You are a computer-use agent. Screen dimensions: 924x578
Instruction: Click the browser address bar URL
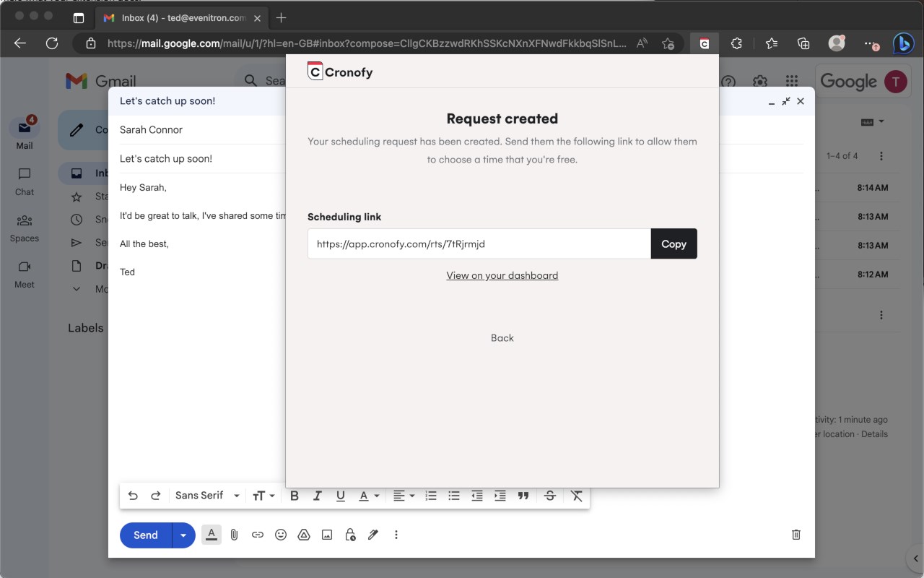tap(367, 43)
